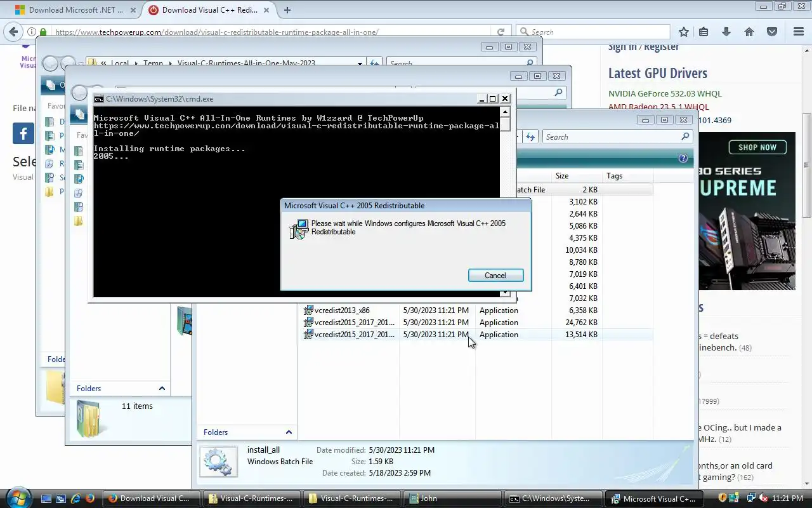
Task: Click Switch between windows in Quick Launch
Action: coord(61,498)
